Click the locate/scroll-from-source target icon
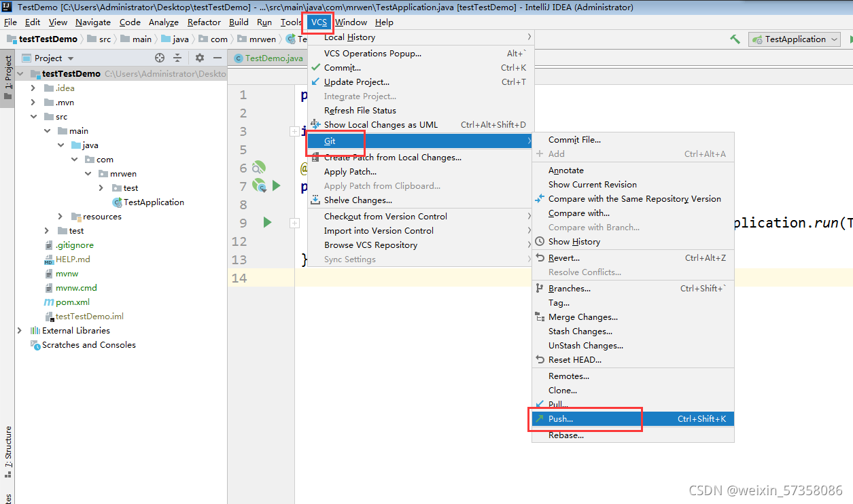The width and height of the screenshot is (853, 504). tap(160, 58)
